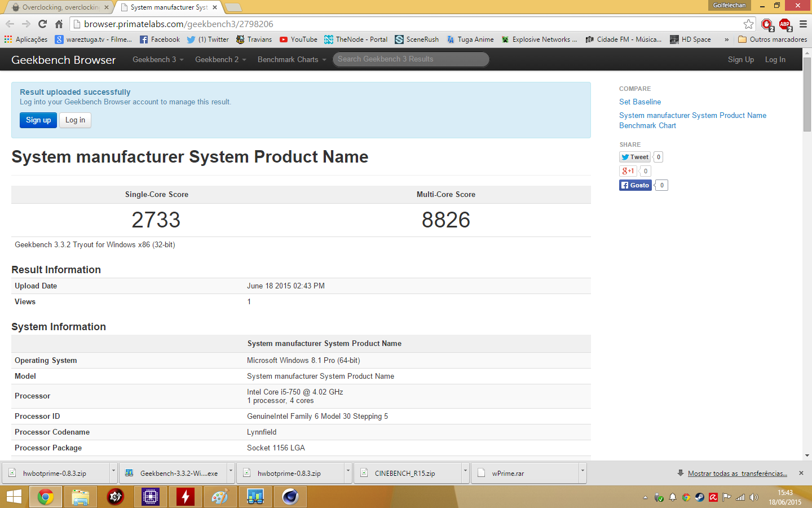Image resolution: width=812 pixels, height=508 pixels.
Task: Click Log In in the navbar
Action: (775, 59)
